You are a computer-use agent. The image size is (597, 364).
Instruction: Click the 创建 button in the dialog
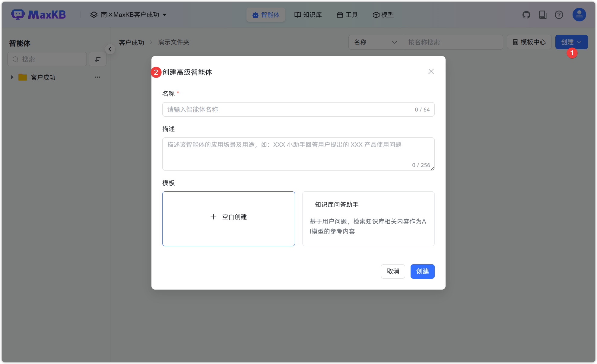[422, 271]
